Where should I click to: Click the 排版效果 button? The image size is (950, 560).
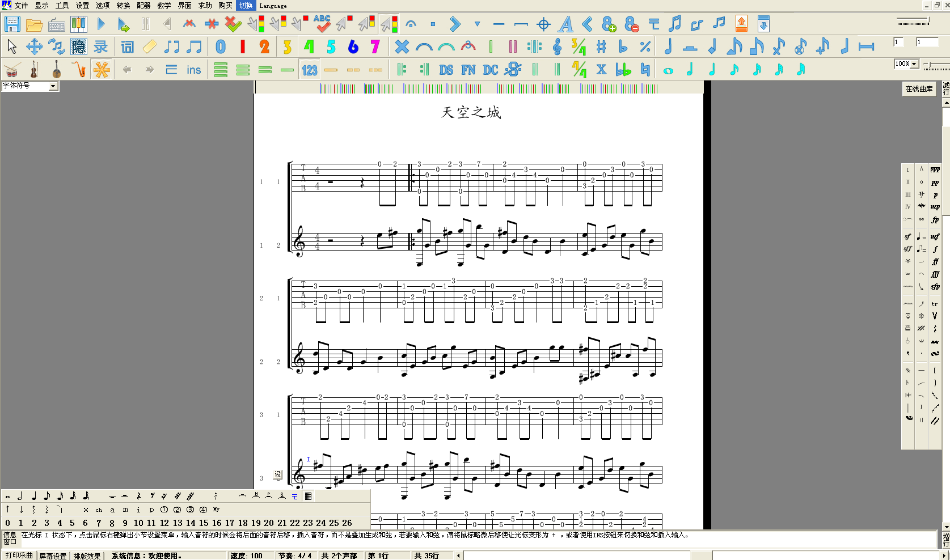tap(87, 556)
